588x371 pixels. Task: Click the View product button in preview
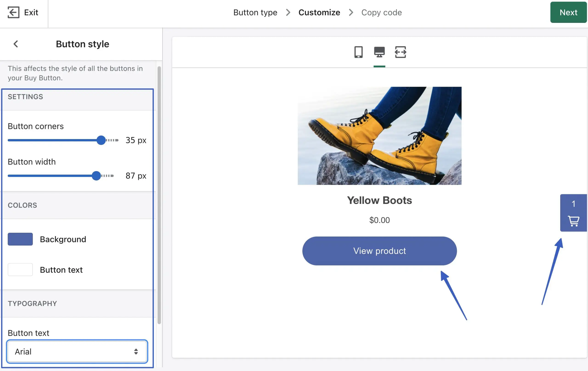[x=379, y=251]
